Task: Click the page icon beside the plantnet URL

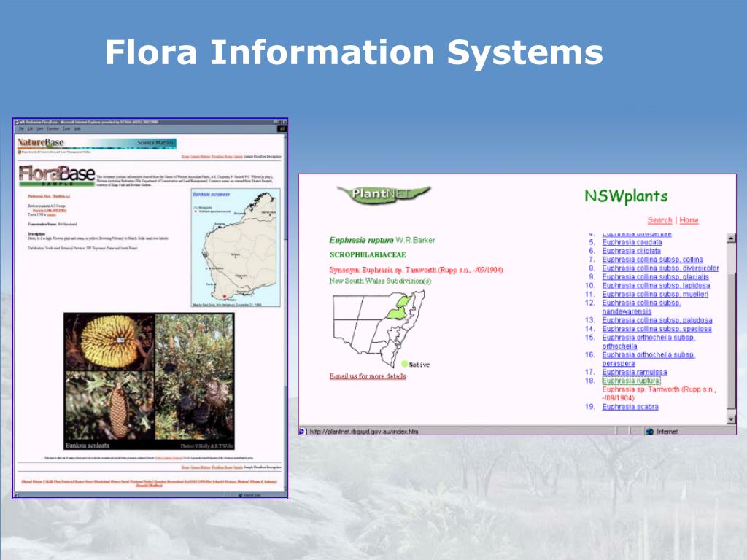Action: (303, 432)
